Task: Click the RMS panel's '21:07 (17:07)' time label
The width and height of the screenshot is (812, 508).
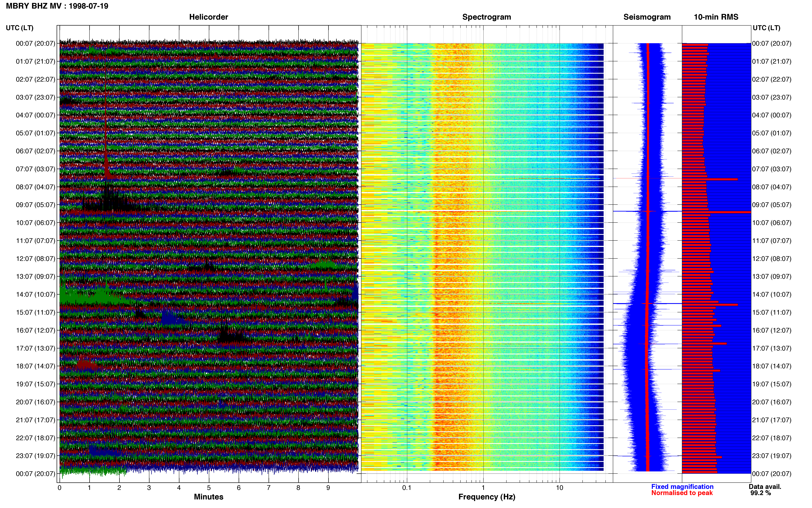Action: pyautogui.click(x=772, y=420)
